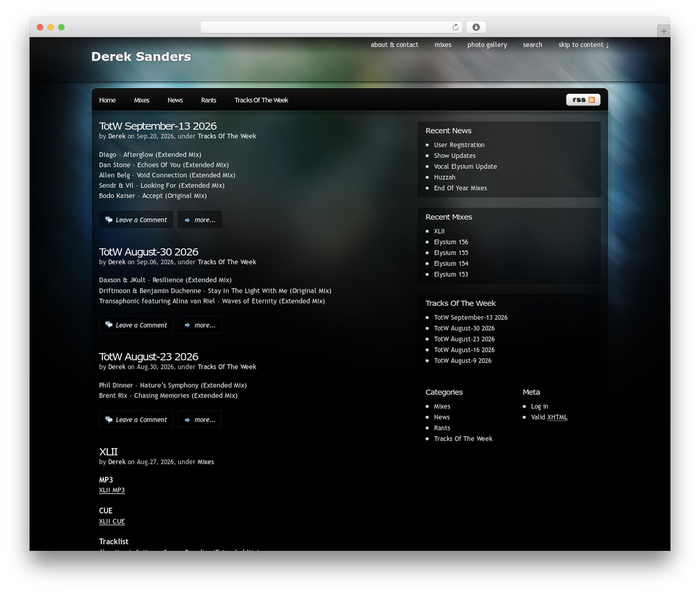Open a new browser tab with plus button
This screenshot has height=593, width=700.
[663, 31]
